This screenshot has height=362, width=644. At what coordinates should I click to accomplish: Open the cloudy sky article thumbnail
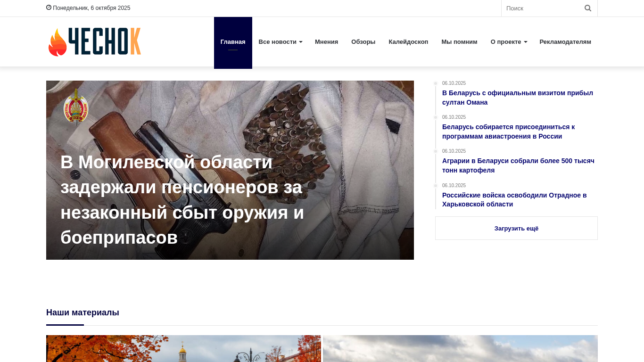(x=460, y=349)
